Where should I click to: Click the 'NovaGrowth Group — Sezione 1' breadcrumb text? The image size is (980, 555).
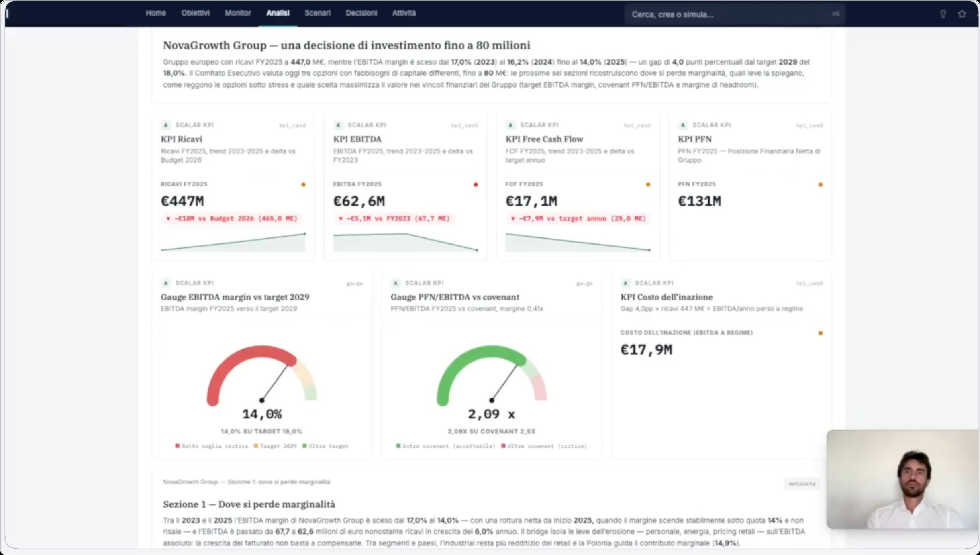(x=247, y=482)
